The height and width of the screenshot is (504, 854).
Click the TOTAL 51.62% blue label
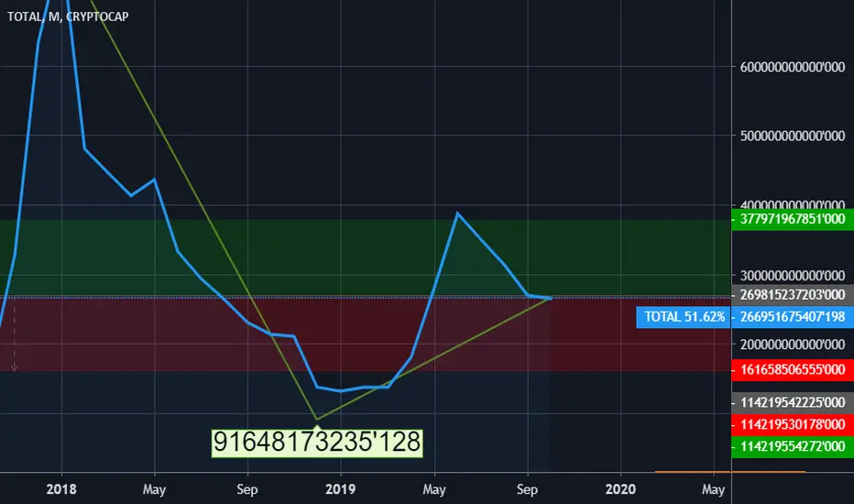pos(684,316)
